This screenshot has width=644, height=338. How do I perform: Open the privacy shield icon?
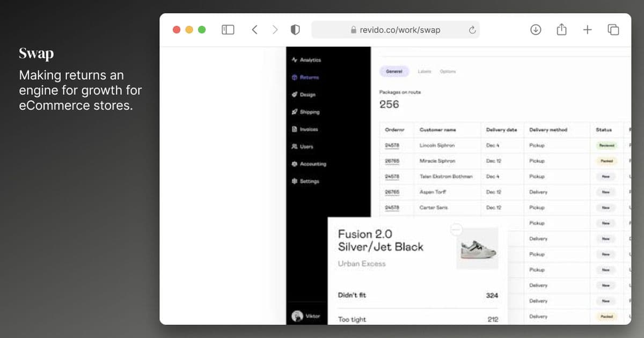[295, 30]
